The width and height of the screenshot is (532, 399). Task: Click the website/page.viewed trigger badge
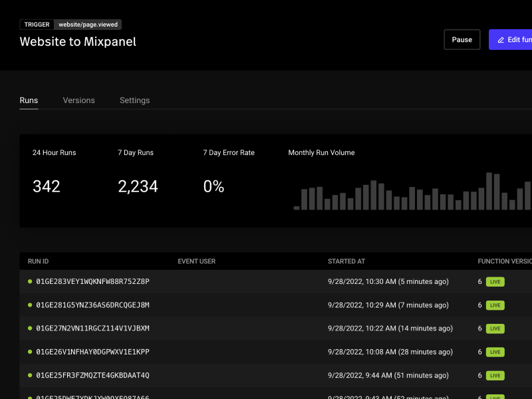[x=87, y=24]
